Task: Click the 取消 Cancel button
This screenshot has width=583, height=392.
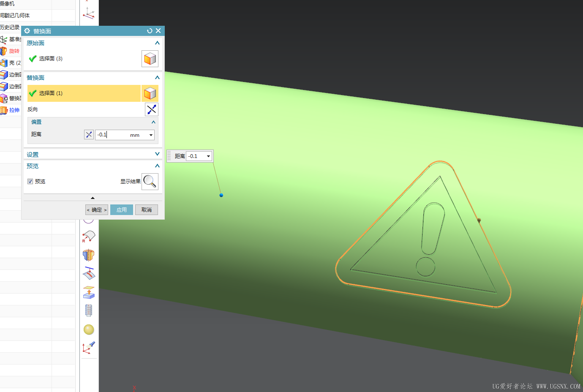Action: pyautogui.click(x=147, y=210)
